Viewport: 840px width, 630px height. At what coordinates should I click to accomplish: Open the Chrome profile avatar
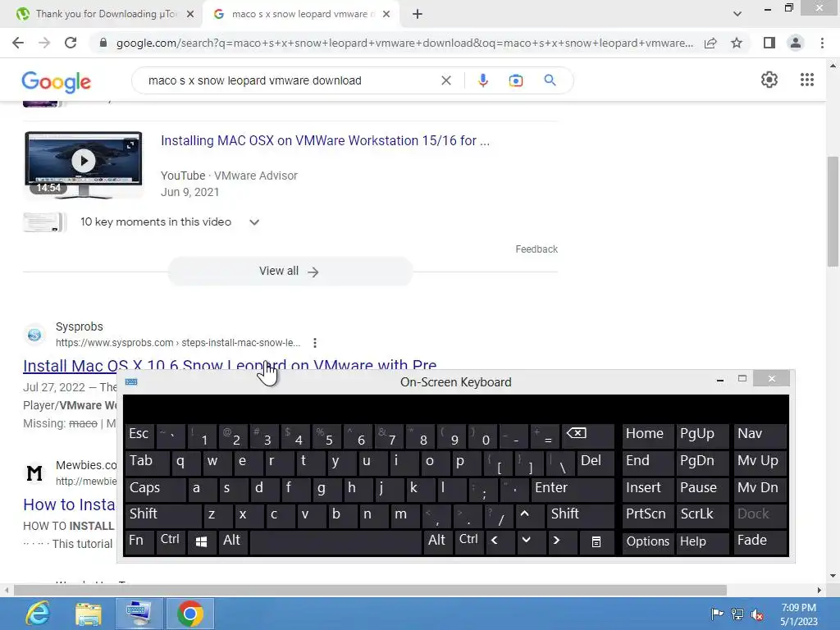pyautogui.click(x=796, y=43)
